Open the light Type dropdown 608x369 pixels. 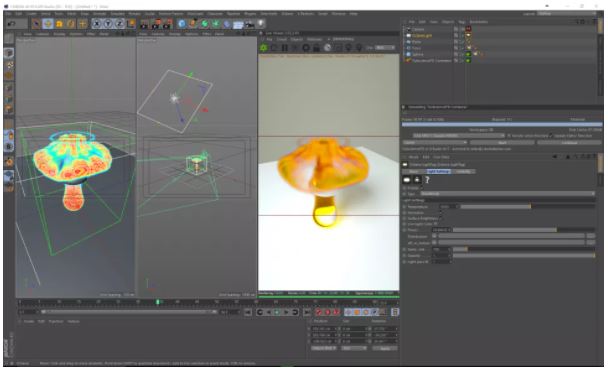pos(507,193)
